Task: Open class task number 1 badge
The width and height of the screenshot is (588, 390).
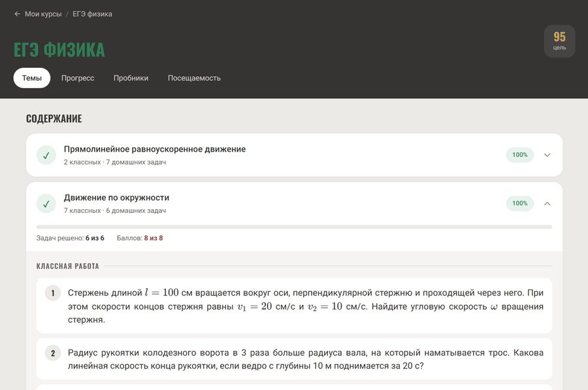Action: click(x=53, y=293)
